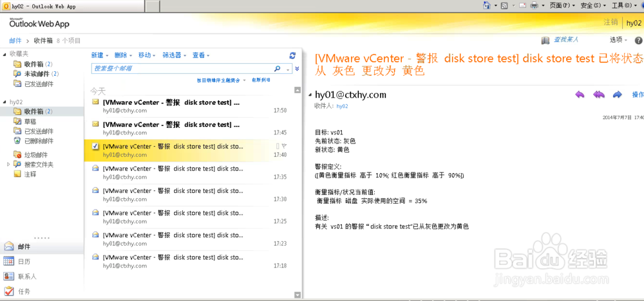Click the hy02 recipient link

click(x=342, y=106)
